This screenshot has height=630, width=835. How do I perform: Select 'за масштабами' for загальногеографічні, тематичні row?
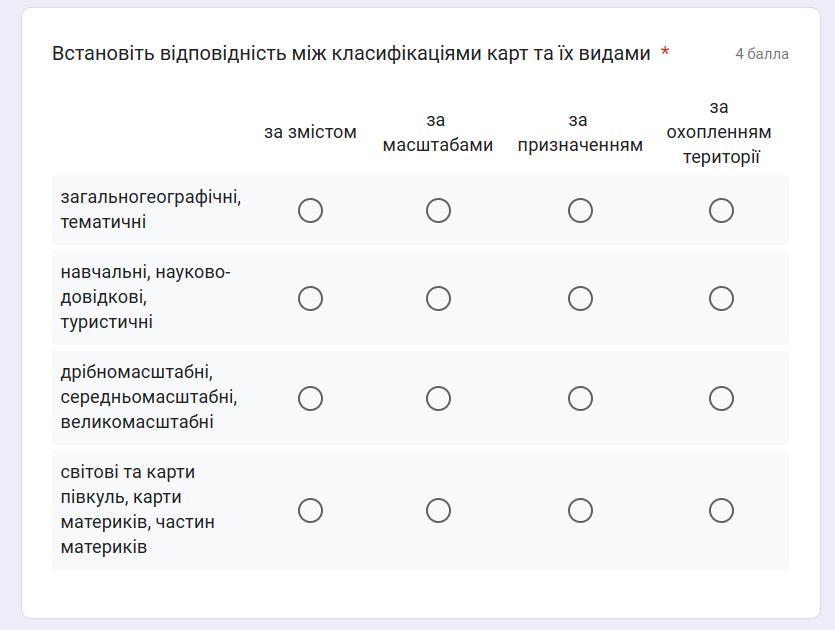[x=438, y=210]
